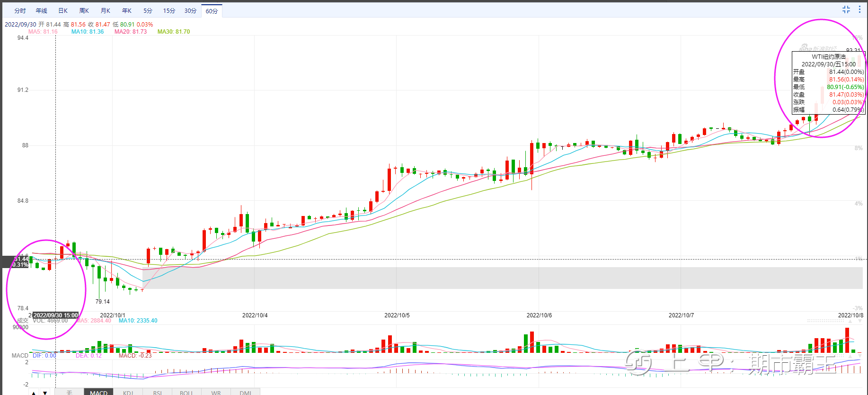Click the VOL: 4669.00 label

tap(50, 321)
